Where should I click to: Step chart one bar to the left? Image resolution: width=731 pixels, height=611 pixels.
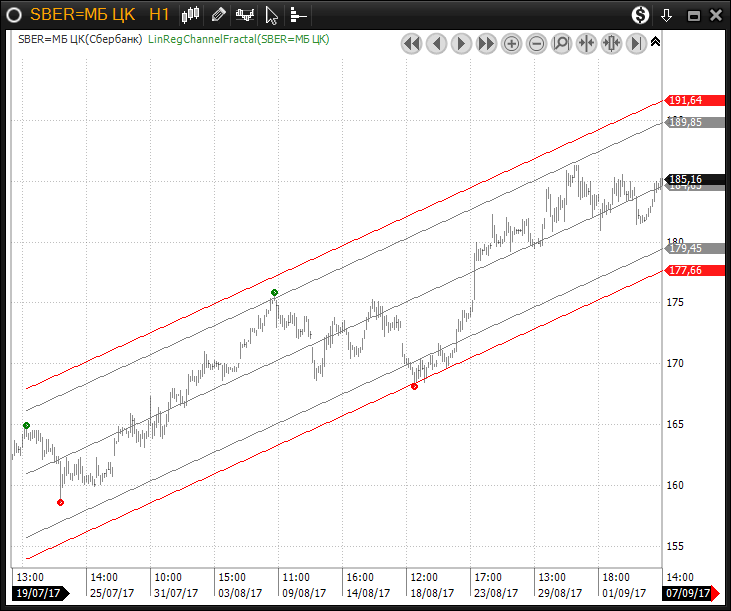tap(436, 43)
